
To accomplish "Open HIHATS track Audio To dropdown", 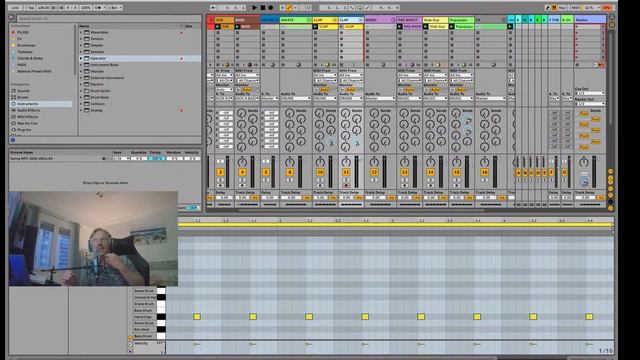I will pos(296,98).
